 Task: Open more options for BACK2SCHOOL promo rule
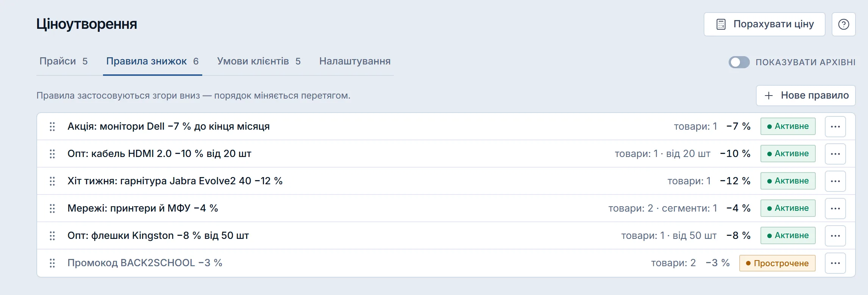click(x=835, y=263)
